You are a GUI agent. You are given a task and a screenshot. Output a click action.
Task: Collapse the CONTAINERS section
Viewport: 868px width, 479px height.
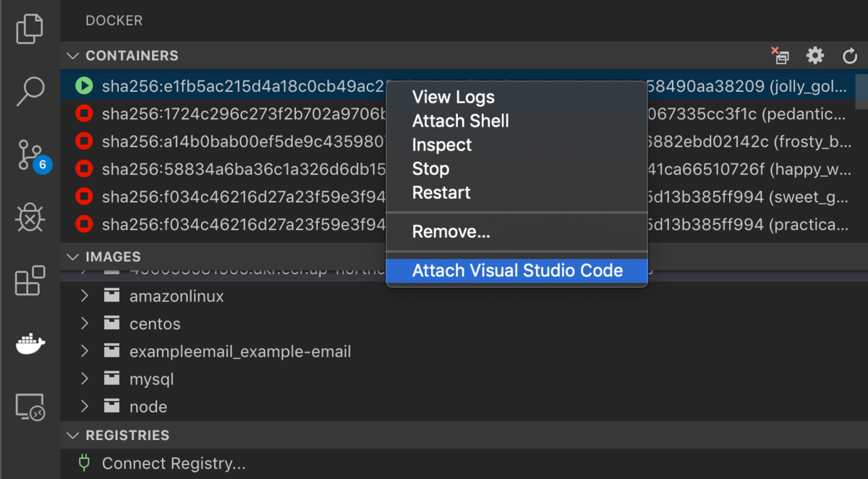[x=73, y=56]
